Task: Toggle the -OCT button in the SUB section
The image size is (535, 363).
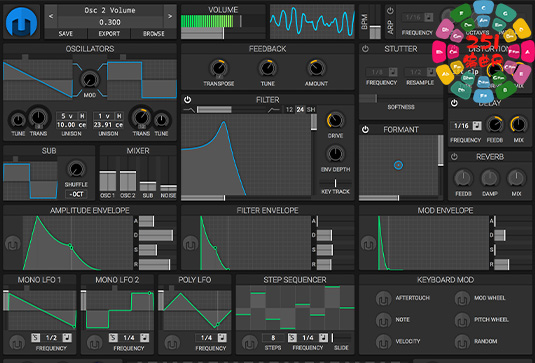Action: click(76, 194)
